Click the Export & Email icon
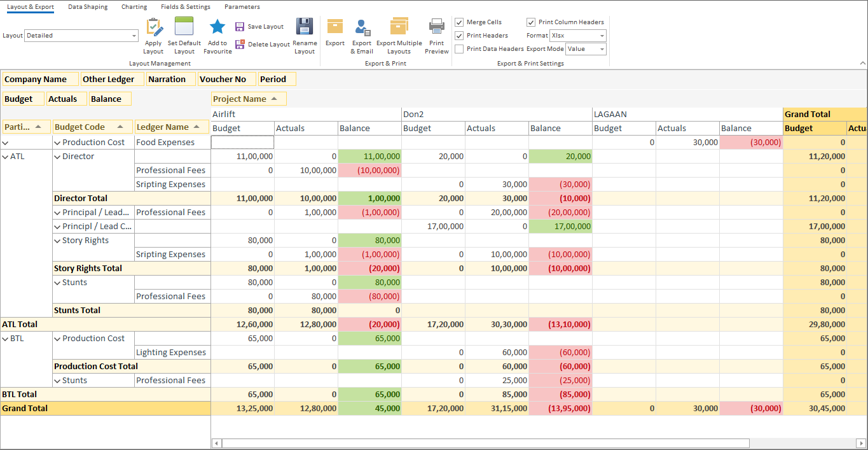The height and width of the screenshot is (450, 868). pyautogui.click(x=362, y=27)
